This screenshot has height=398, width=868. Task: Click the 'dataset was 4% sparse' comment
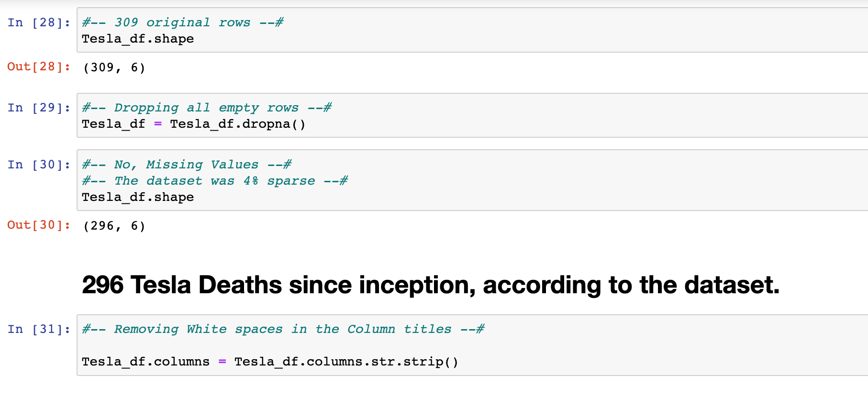[x=215, y=181]
